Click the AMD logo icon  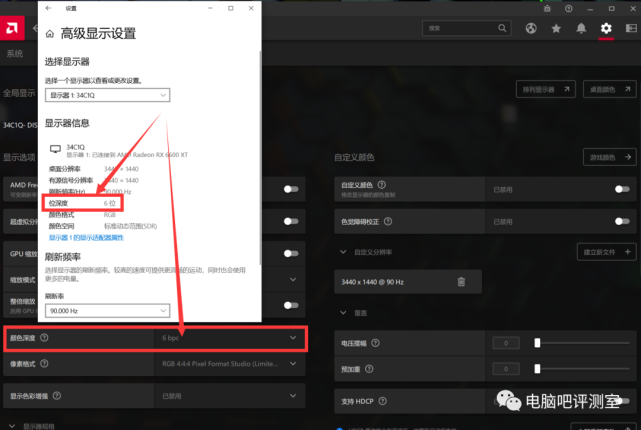12,28
